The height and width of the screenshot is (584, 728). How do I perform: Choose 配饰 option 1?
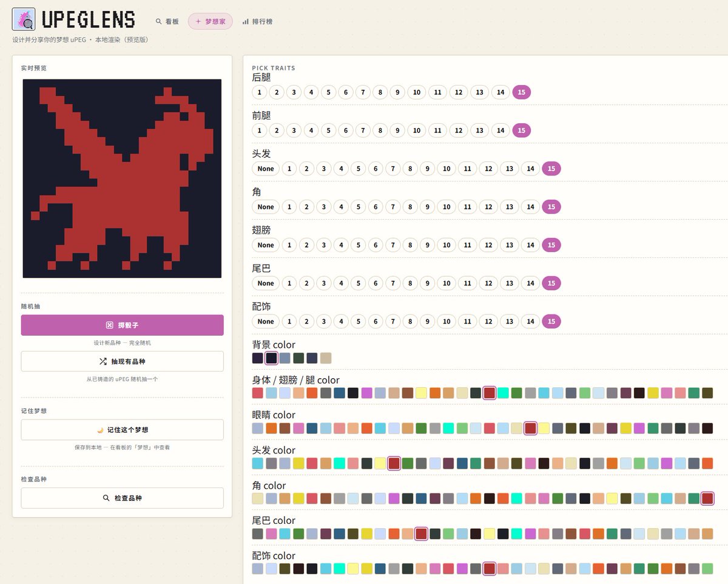click(x=289, y=322)
